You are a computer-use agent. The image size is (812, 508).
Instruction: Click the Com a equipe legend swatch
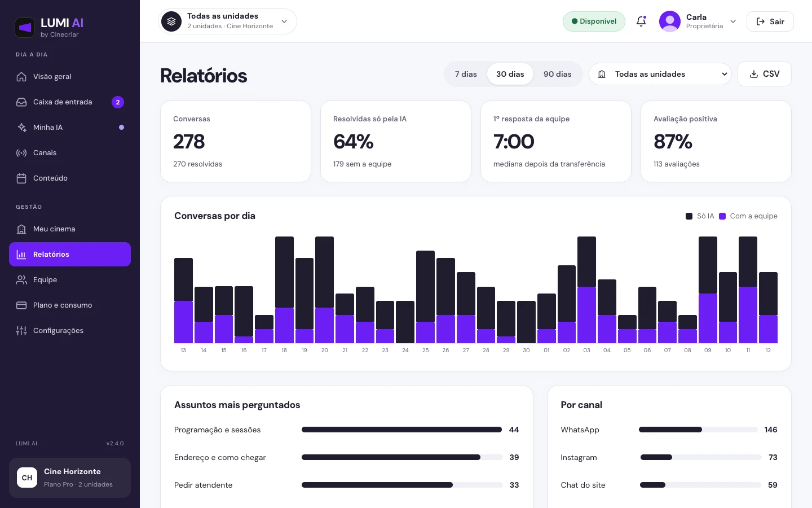(x=722, y=216)
